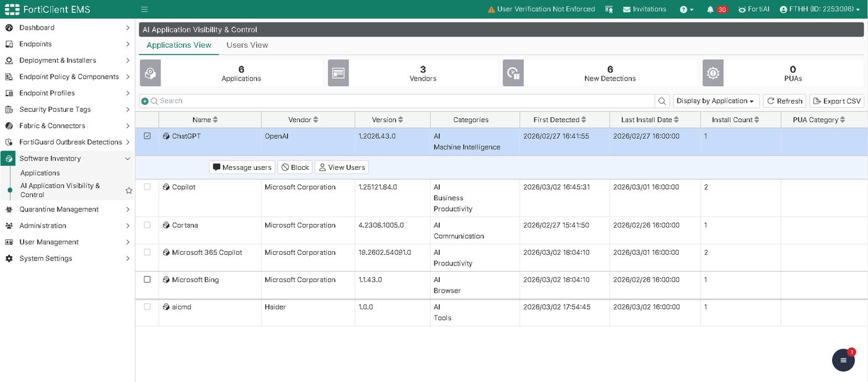The height and width of the screenshot is (382, 868).
Task: Click the Invitations link
Action: [x=645, y=9]
